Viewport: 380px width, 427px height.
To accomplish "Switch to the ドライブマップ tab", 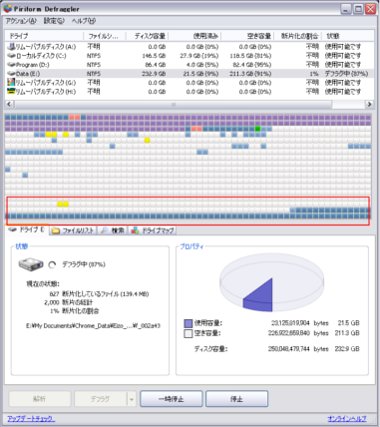I will (152, 230).
